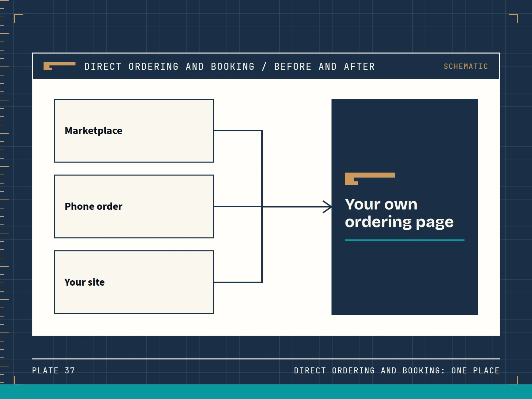The image size is (532, 399).
Task: Click the arrowhead pointing to ordering page
Action: coord(328,207)
